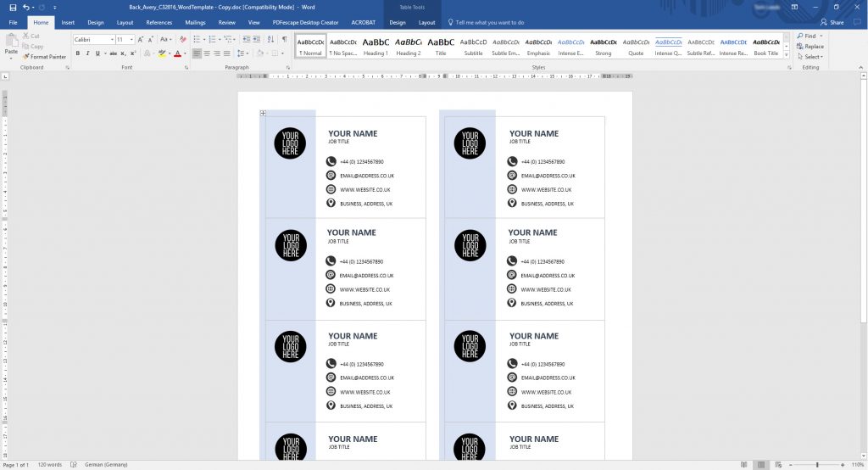
Task: Apply subscript formatting
Action: point(123,53)
